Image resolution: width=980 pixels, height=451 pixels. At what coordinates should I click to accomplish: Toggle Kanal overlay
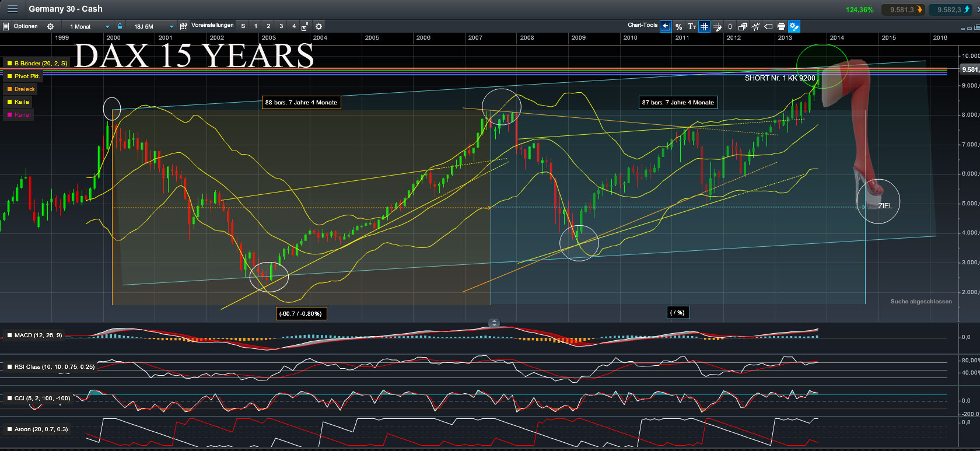(x=19, y=114)
